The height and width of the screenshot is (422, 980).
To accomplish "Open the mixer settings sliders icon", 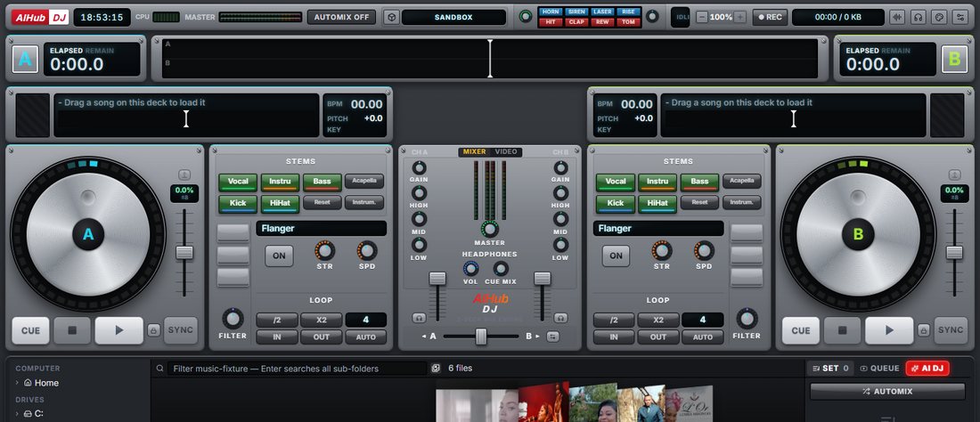I will coord(960,17).
